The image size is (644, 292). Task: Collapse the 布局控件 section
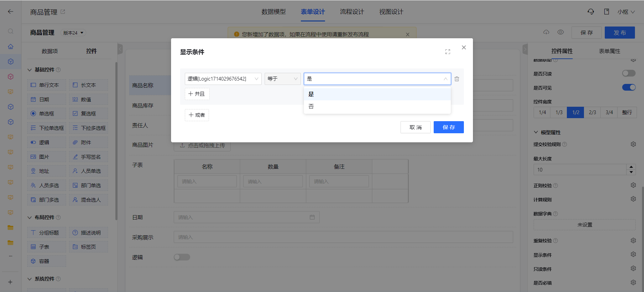[30, 217]
